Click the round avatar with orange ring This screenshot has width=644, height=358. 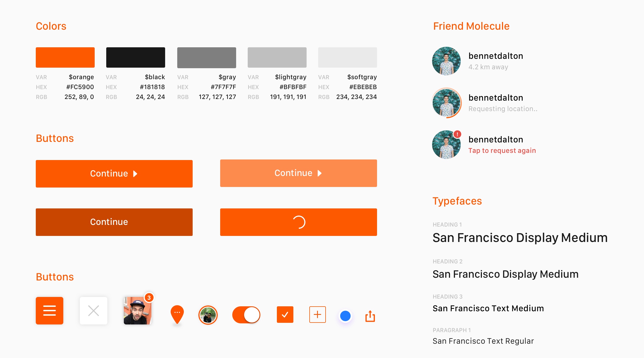208,315
